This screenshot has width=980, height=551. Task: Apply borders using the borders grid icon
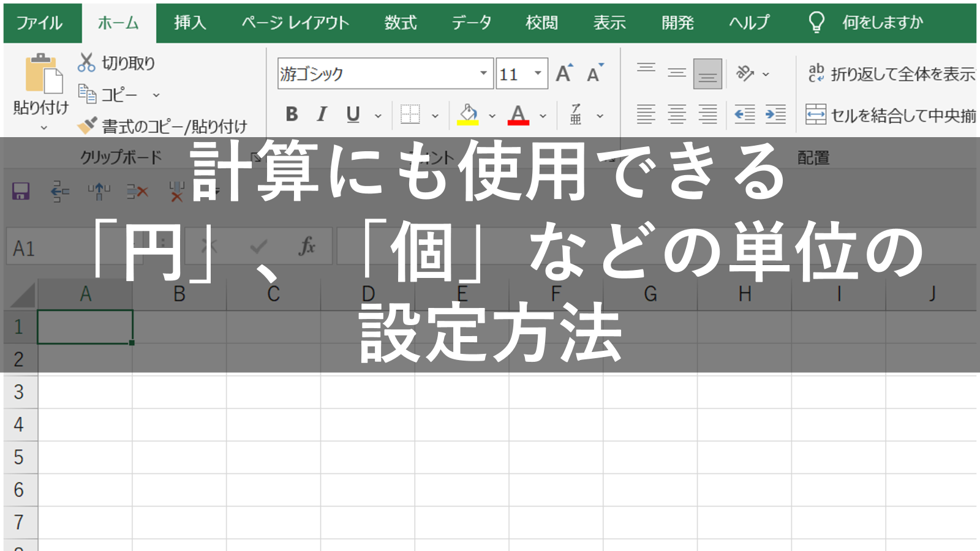[x=410, y=114]
